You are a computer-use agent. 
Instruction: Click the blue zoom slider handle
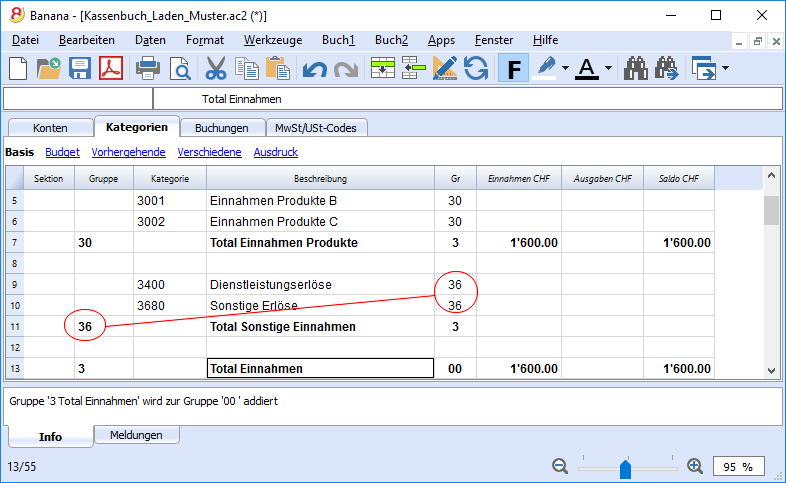625,469
